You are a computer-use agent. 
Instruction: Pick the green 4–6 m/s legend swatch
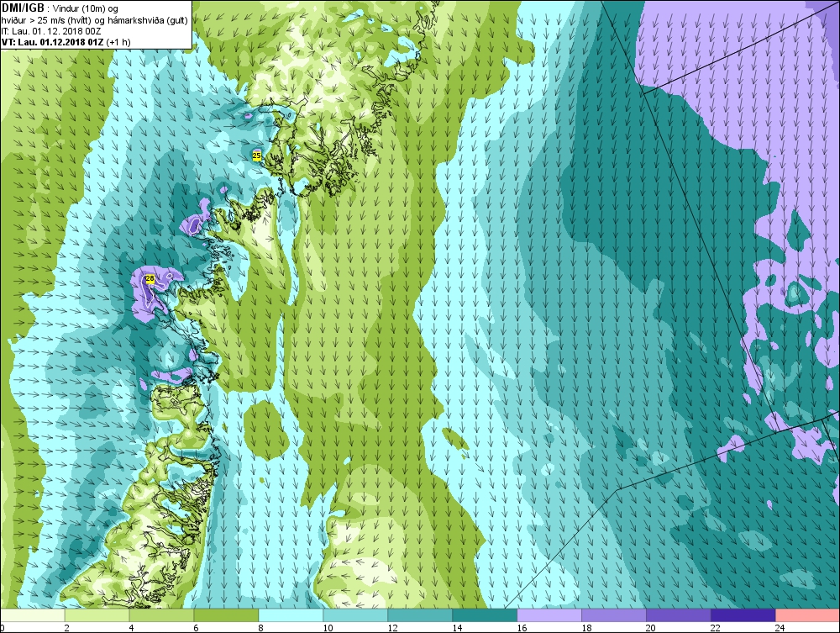pos(161,615)
